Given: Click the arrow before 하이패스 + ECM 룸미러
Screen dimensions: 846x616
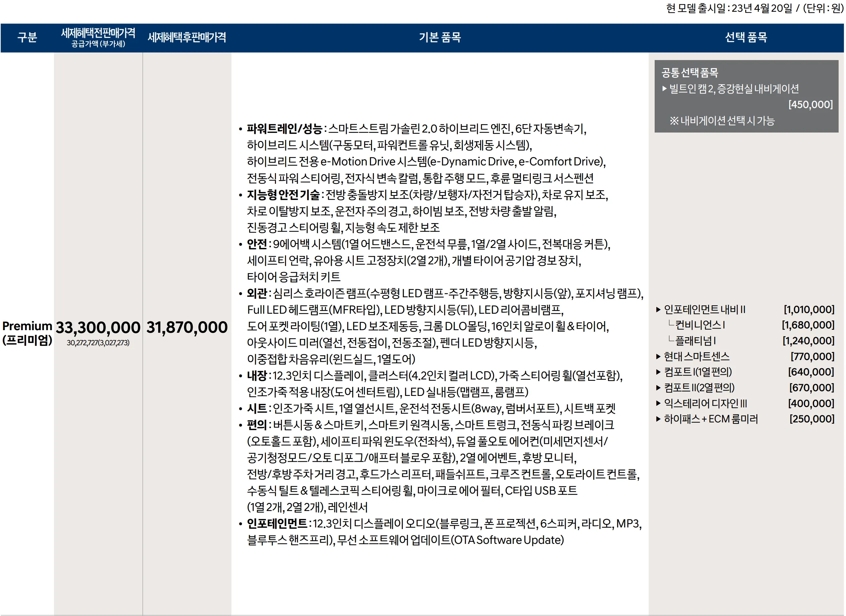Looking at the screenshot, I should coord(658,419).
